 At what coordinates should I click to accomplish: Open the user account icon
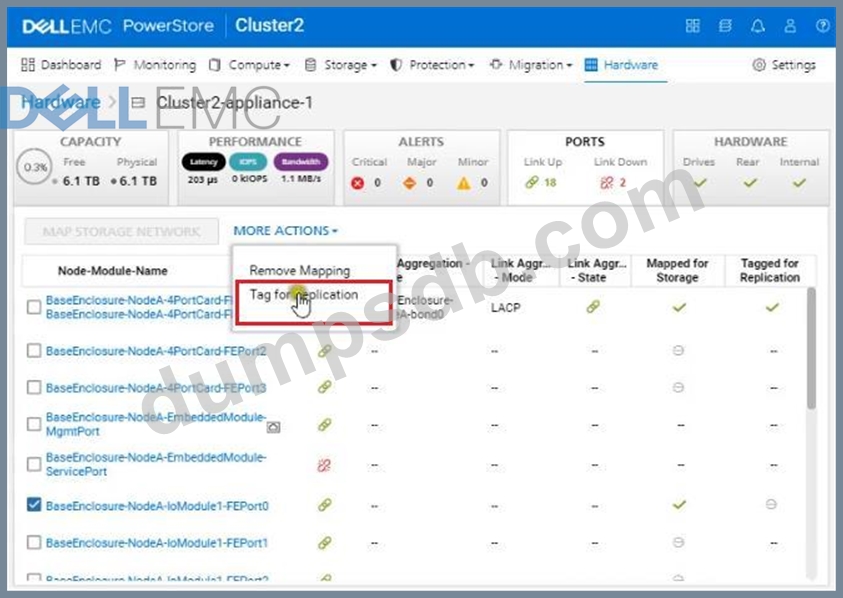tap(790, 26)
